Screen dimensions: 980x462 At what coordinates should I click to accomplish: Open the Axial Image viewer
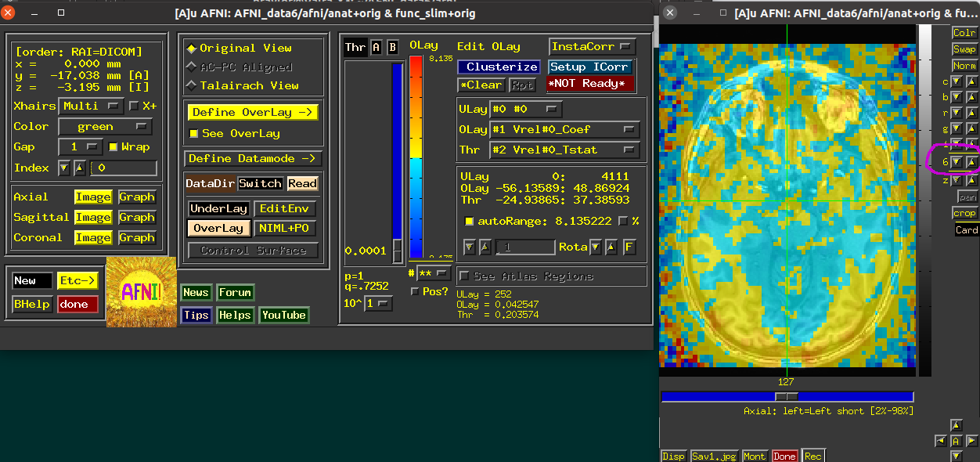(x=93, y=197)
